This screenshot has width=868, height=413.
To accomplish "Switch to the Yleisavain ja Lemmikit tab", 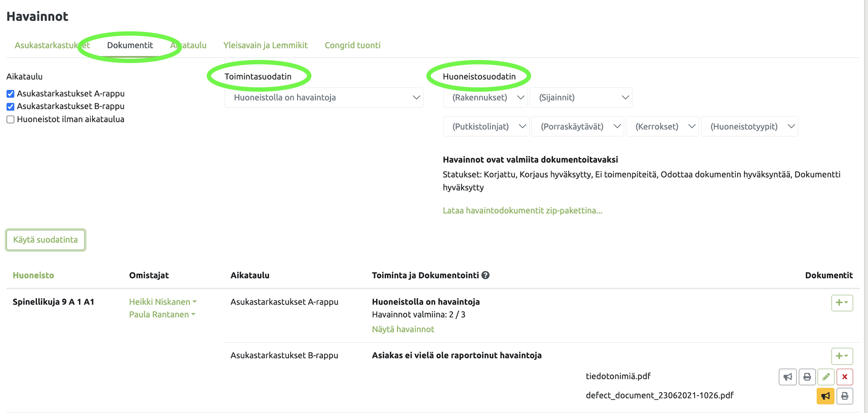I will point(265,45).
